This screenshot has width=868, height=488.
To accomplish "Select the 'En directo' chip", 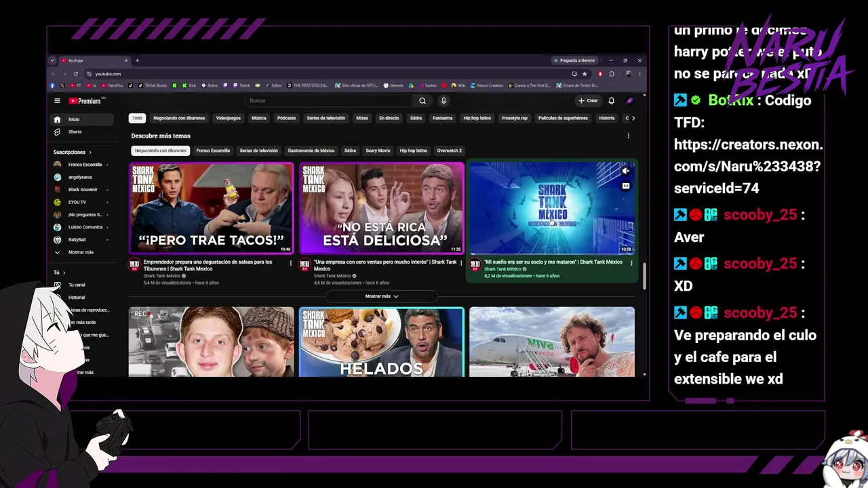I will [x=389, y=119].
